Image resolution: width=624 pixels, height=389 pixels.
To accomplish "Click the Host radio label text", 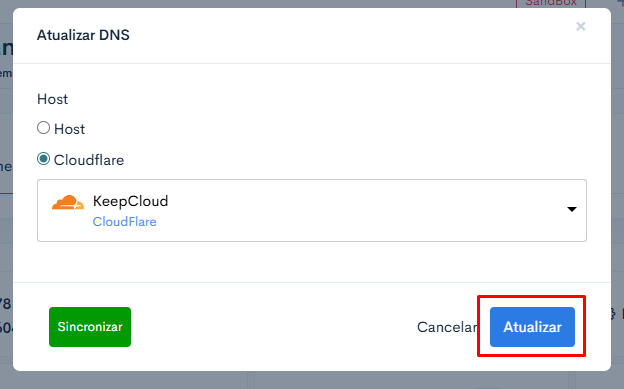I will click(x=70, y=129).
